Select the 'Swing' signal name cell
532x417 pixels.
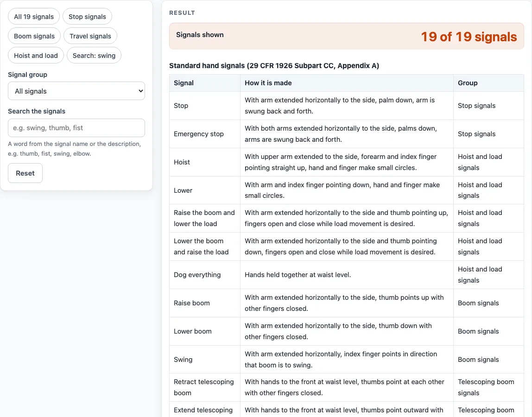[205, 360]
